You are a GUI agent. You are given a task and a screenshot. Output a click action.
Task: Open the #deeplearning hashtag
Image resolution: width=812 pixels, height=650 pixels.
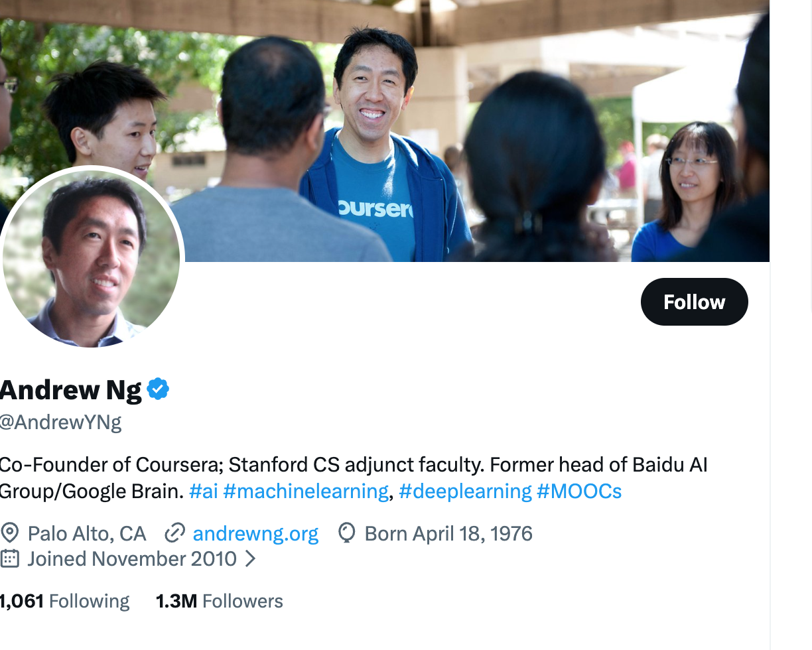(465, 491)
